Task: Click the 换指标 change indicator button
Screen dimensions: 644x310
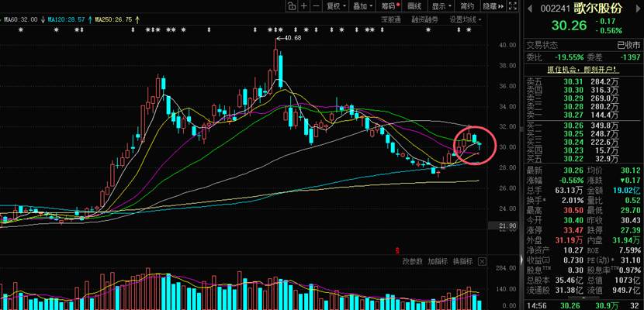Action: tap(463, 261)
